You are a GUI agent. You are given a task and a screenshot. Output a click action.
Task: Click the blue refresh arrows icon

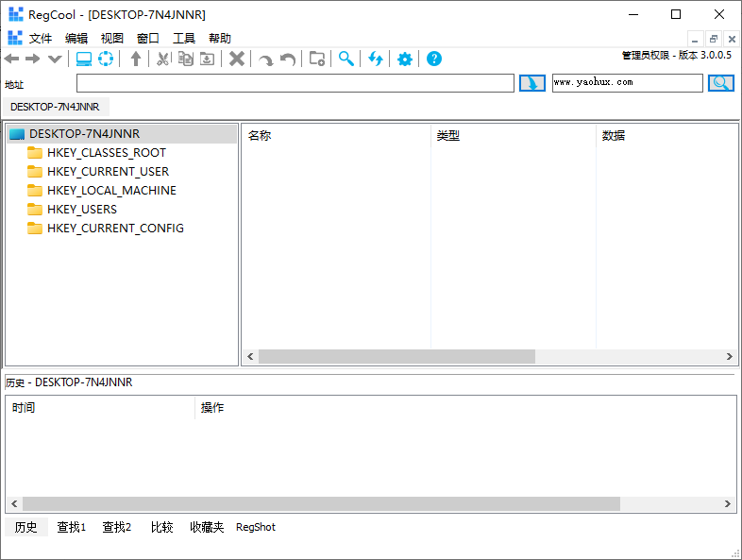[x=376, y=59]
